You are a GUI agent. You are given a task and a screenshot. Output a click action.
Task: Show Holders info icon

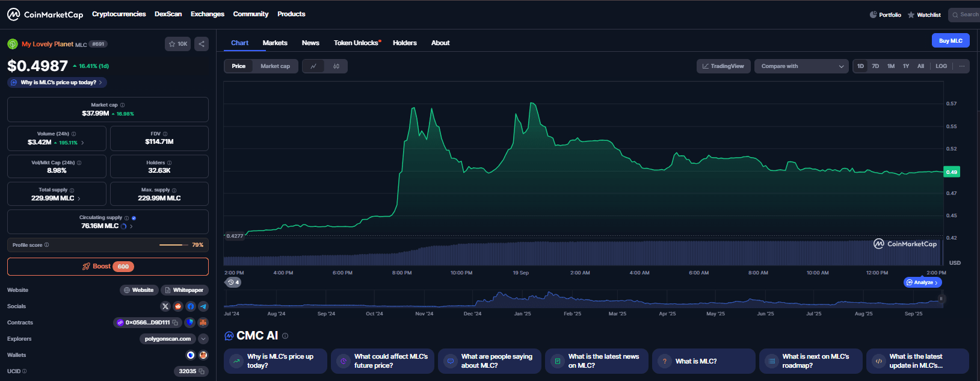tap(169, 163)
